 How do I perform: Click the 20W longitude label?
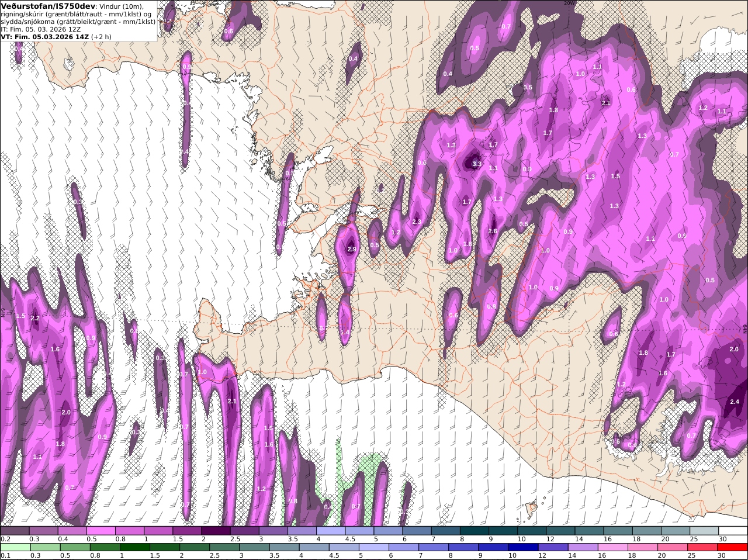[569, 3]
